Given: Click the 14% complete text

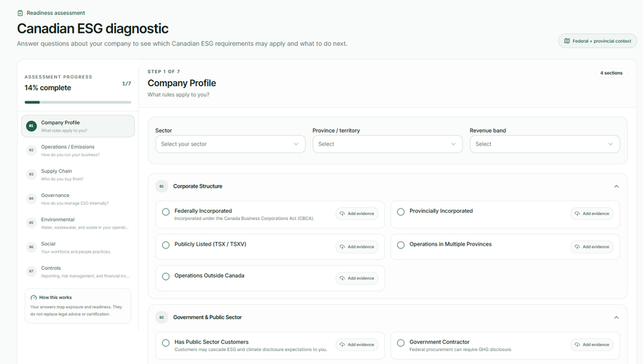Looking at the screenshot, I should pyautogui.click(x=48, y=88).
